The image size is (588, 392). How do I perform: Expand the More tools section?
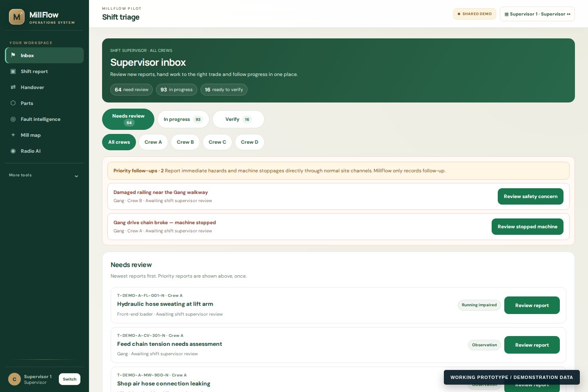click(x=44, y=176)
